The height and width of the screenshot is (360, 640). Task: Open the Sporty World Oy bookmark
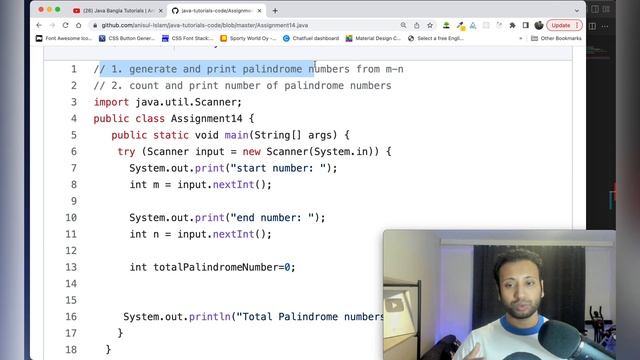[x=248, y=38]
